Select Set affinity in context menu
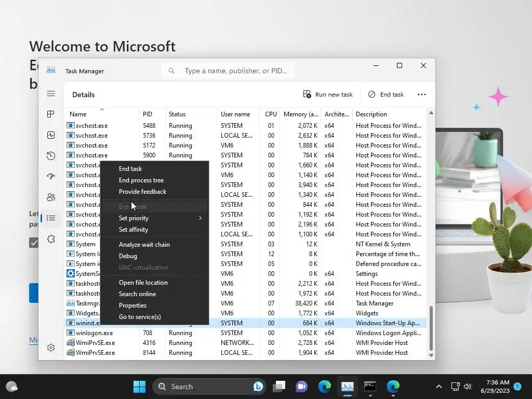The width and height of the screenshot is (532, 399). click(154, 230)
